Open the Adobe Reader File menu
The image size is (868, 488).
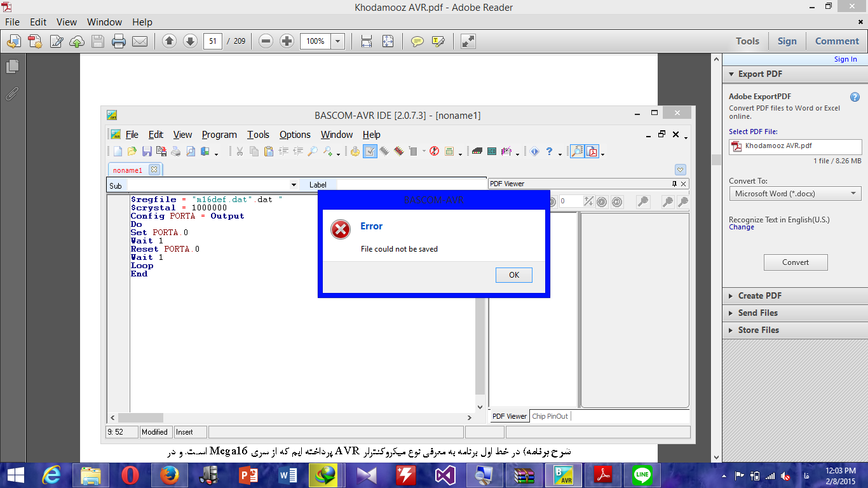(12, 22)
